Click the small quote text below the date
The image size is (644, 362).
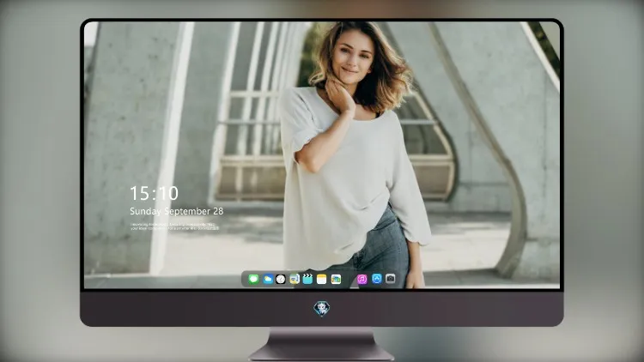coord(174,226)
